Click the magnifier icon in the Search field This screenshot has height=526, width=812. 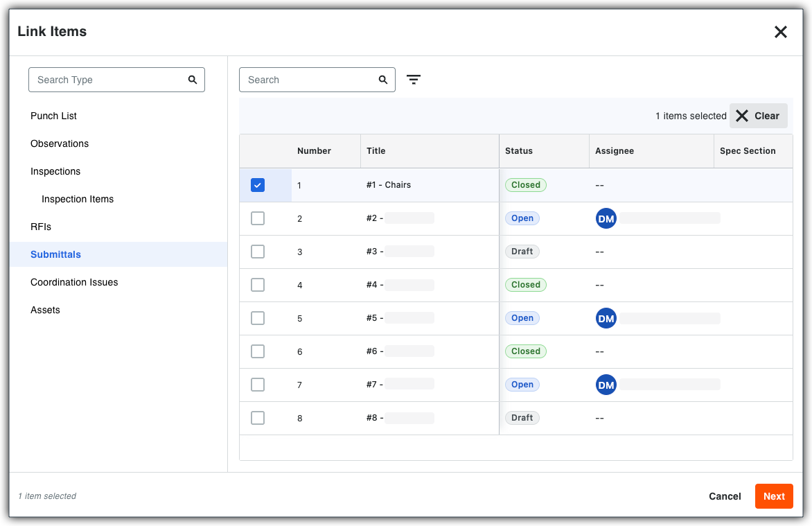coord(383,80)
